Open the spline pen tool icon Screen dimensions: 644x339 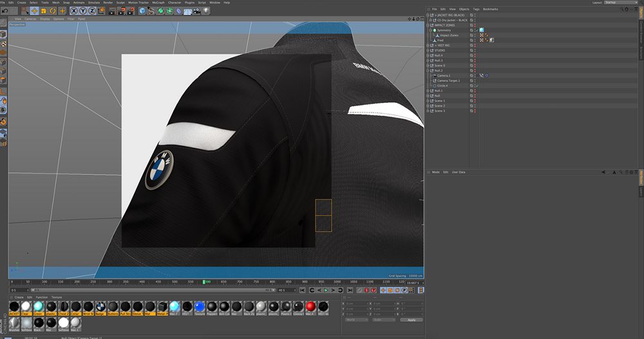[x=151, y=11]
